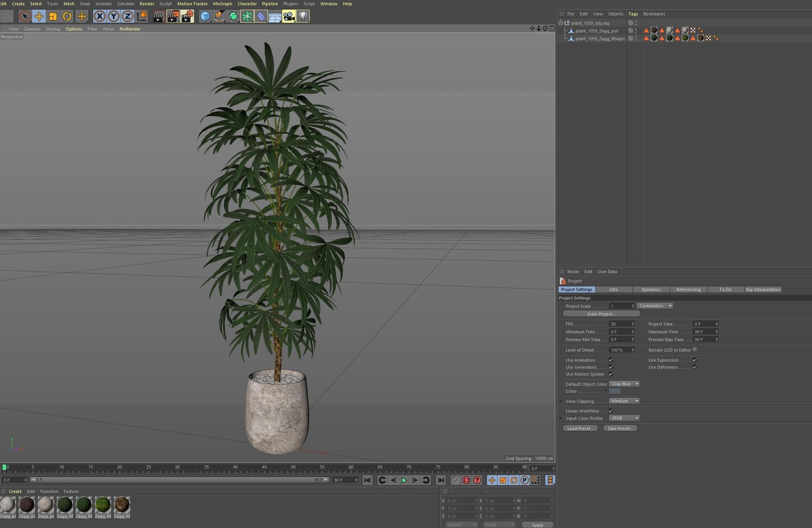Add a Light bulb object

pyautogui.click(x=303, y=16)
